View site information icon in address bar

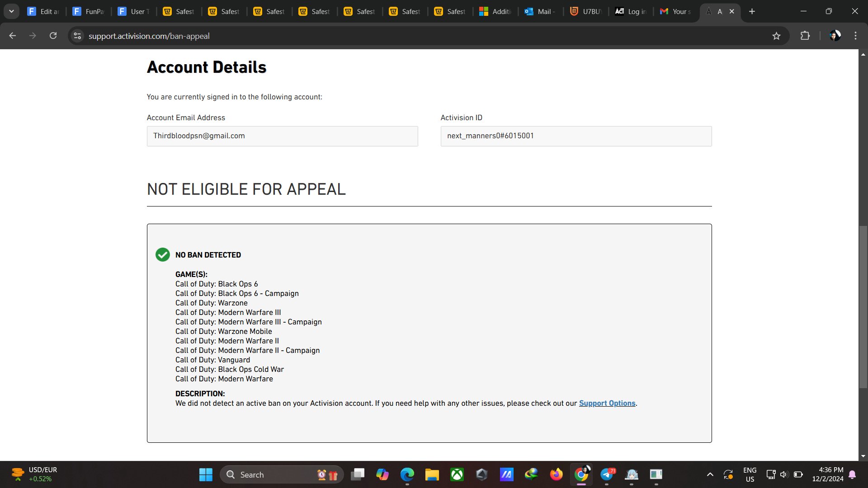pyautogui.click(x=78, y=36)
